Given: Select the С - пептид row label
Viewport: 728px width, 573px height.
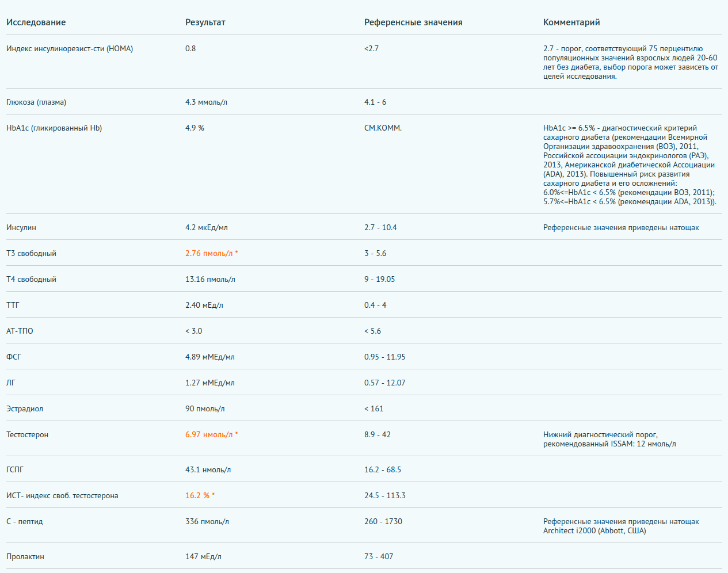Looking at the screenshot, I should (x=25, y=522).
